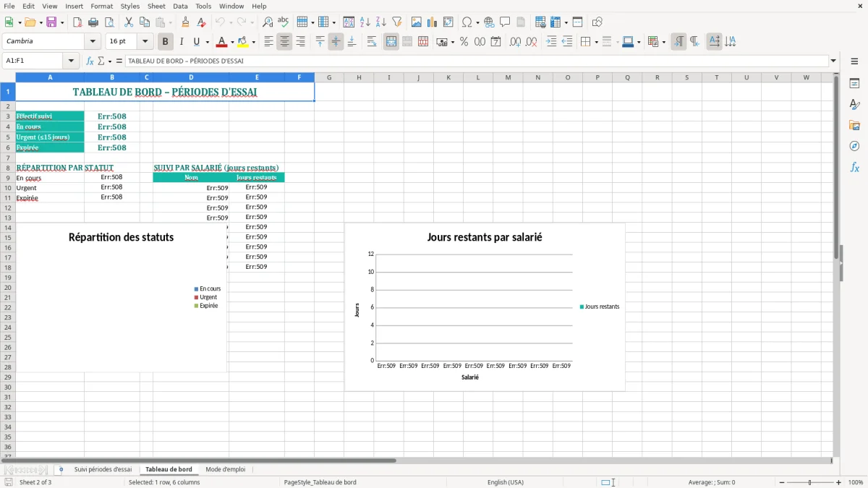Toggle the AutoFilter
868x488 pixels.
pos(397,22)
